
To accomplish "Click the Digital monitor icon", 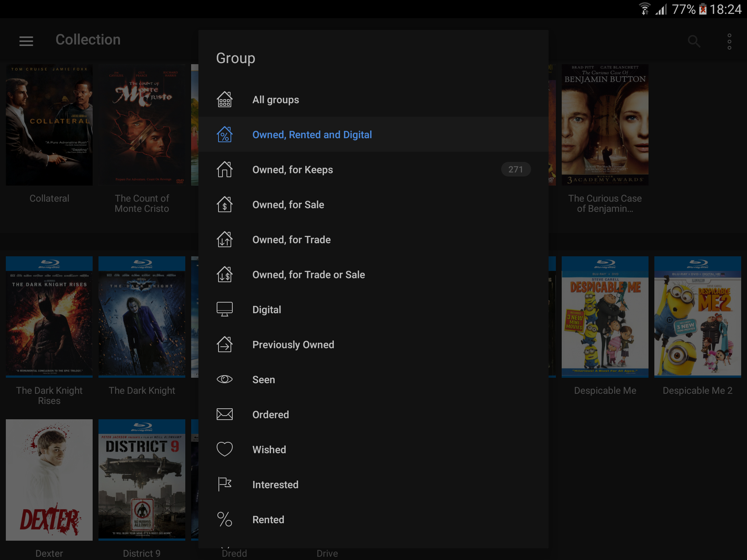I will click(225, 309).
